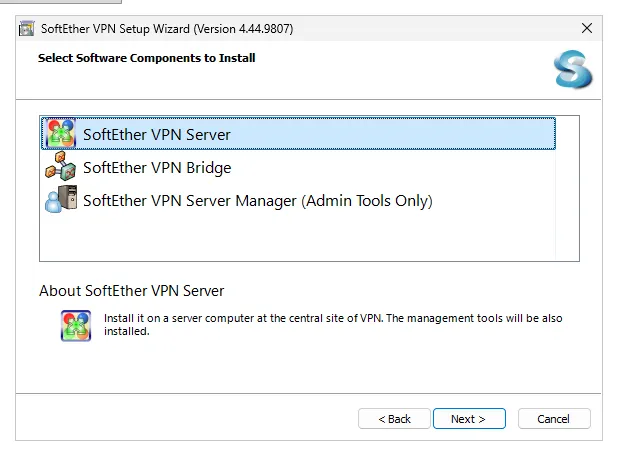Go to the next step with Next >
622x453 pixels.
pos(469,418)
